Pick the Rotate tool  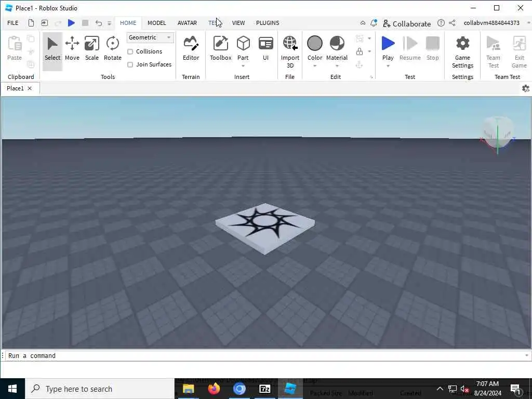112,49
